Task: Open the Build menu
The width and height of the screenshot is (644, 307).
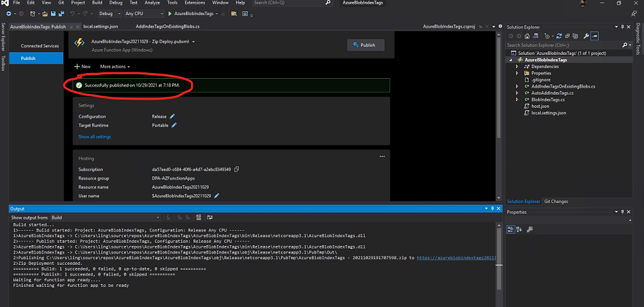Action: 97,3
